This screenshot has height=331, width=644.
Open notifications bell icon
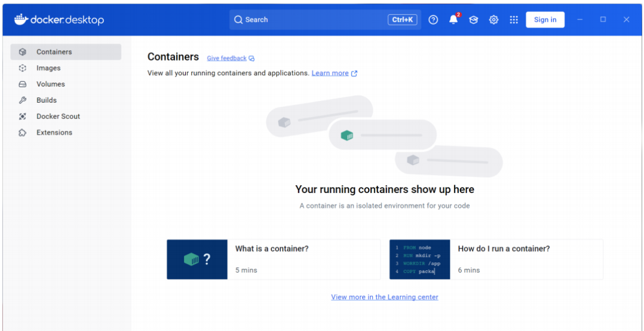coord(453,19)
